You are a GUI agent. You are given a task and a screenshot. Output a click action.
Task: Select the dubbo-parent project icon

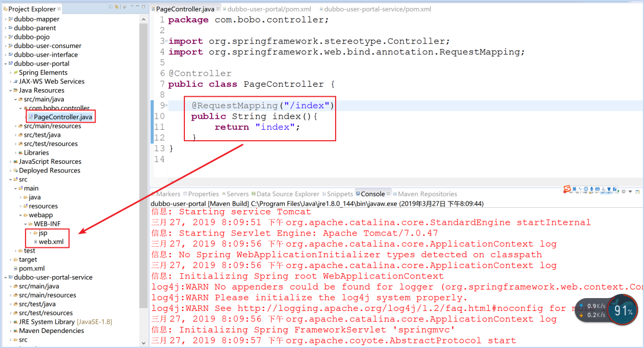tap(10, 28)
